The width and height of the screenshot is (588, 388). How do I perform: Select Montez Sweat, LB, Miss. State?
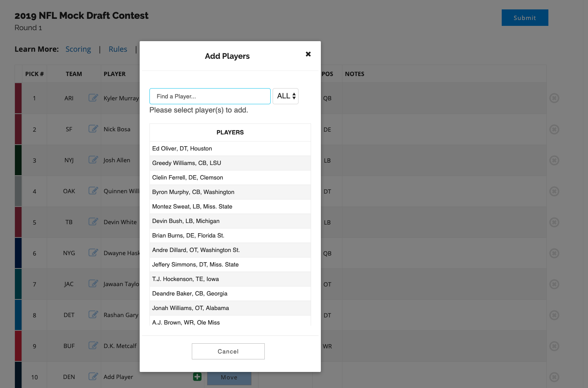point(230,207)
